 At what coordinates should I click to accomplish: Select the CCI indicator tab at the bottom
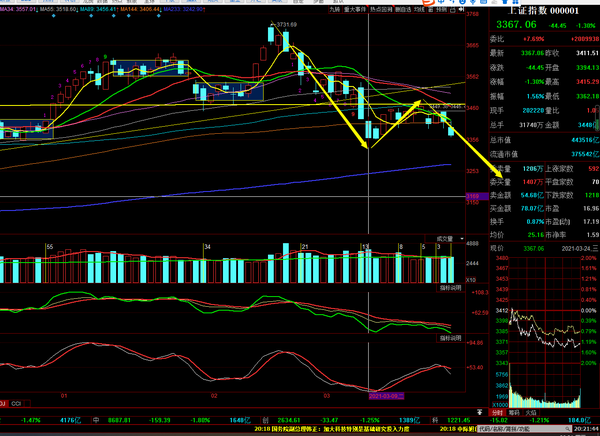click(17, 402)
